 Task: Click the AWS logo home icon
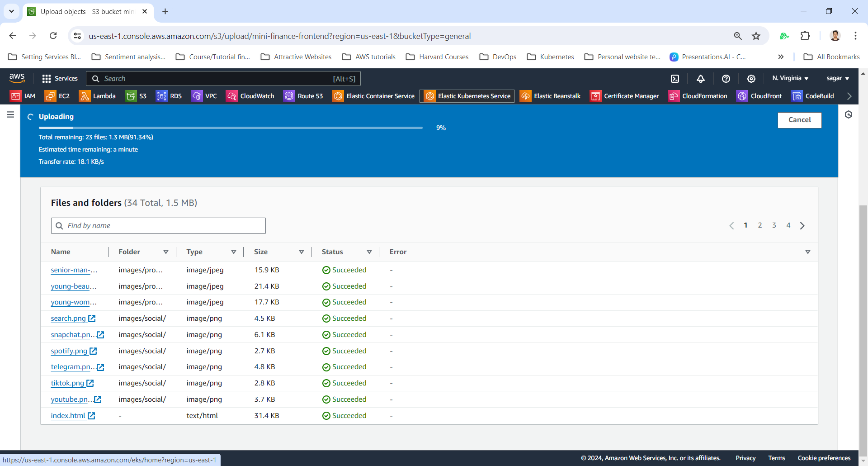(x=17, y=78)
